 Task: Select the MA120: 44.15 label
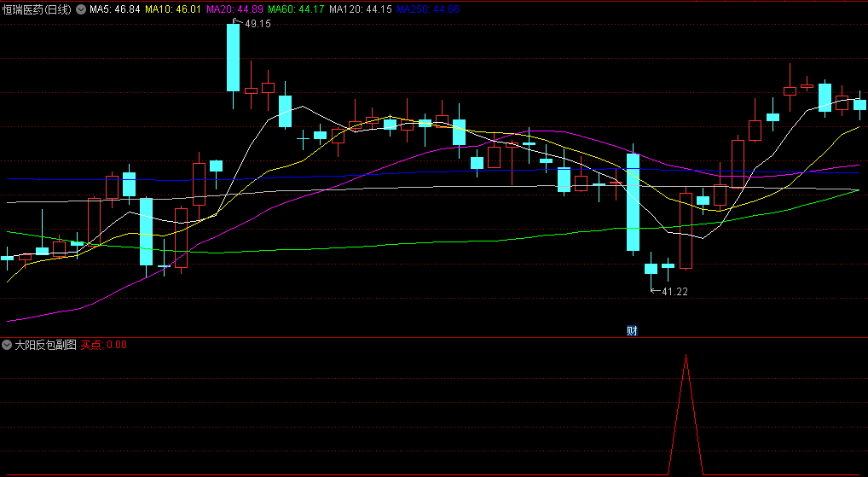coord(360,9)
